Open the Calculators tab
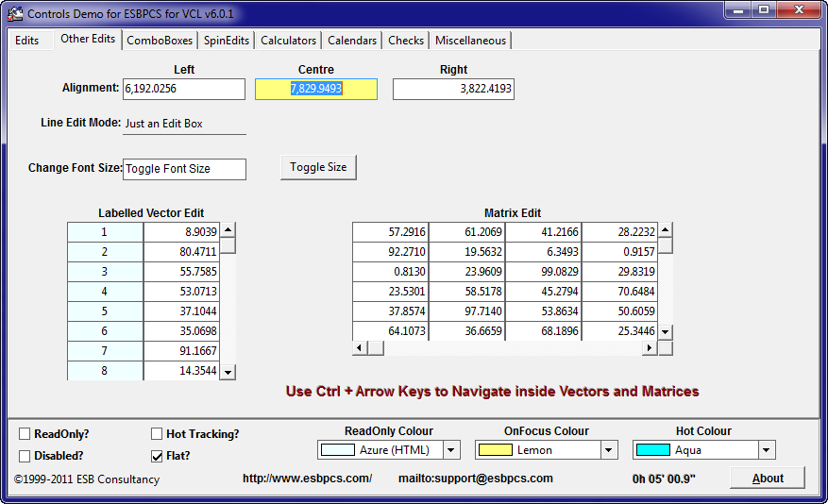This screenshot has height=504, width=828. pyautogui.click(x=288, y=41)
